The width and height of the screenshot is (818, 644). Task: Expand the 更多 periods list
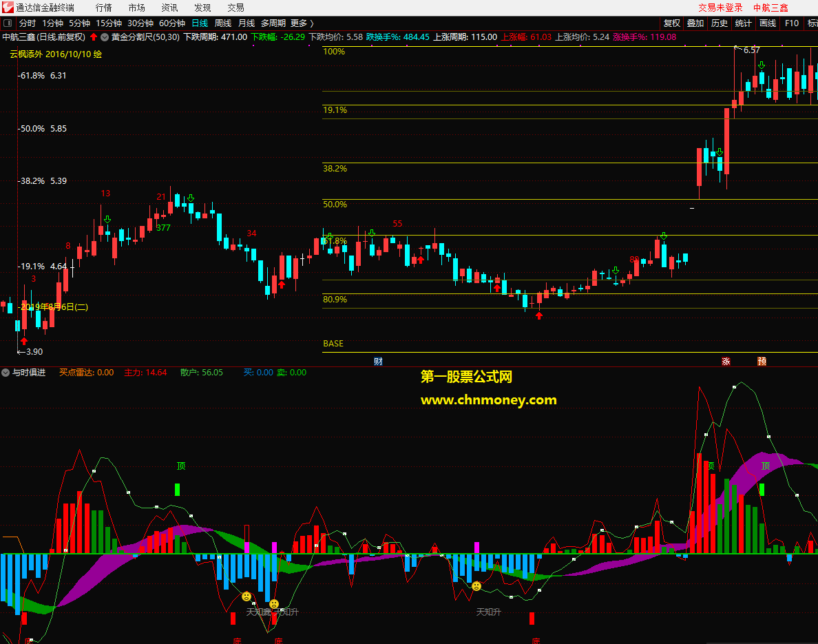pyautogui.click(x=302, y=23)
